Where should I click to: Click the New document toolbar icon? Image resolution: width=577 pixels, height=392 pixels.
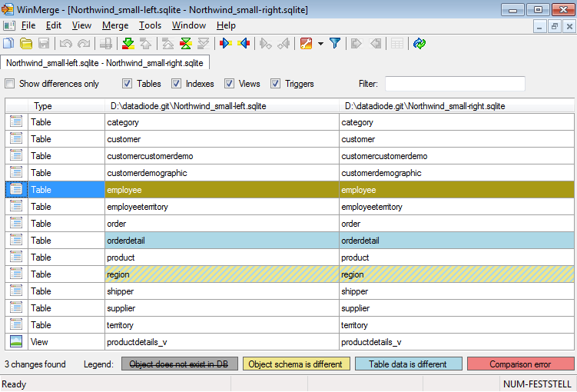[x=8, y=44]
